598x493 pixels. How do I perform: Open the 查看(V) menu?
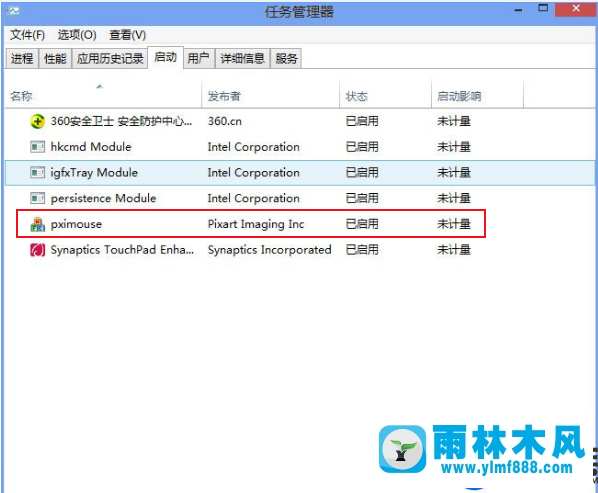click(x=127, y=35)
